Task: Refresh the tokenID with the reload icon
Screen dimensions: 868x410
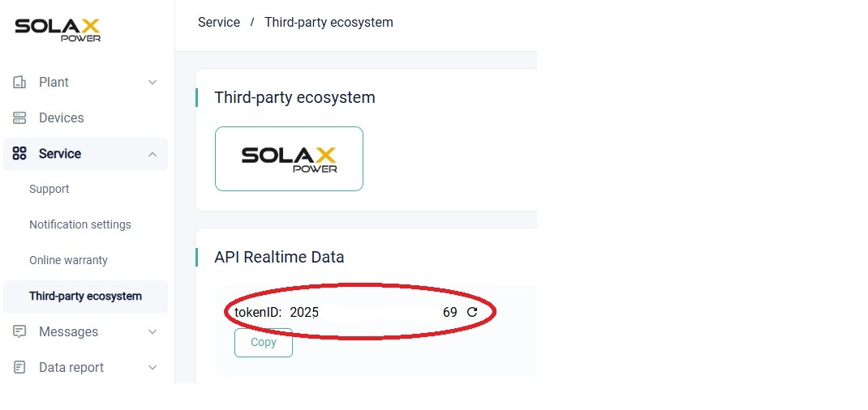Action: (472, 312)
